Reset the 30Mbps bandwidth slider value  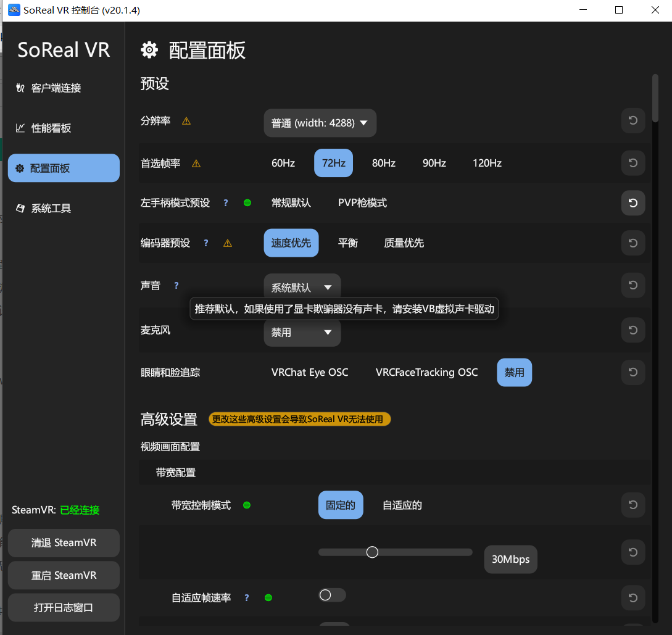click(x=633, y=552)
